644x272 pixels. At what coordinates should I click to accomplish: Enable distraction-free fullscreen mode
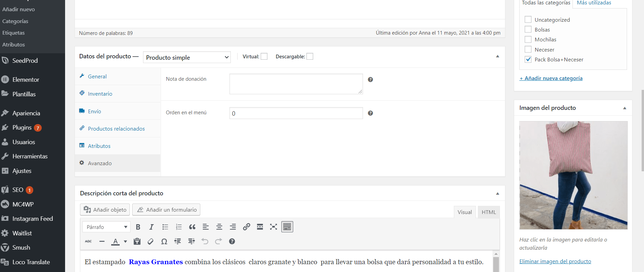274,227
